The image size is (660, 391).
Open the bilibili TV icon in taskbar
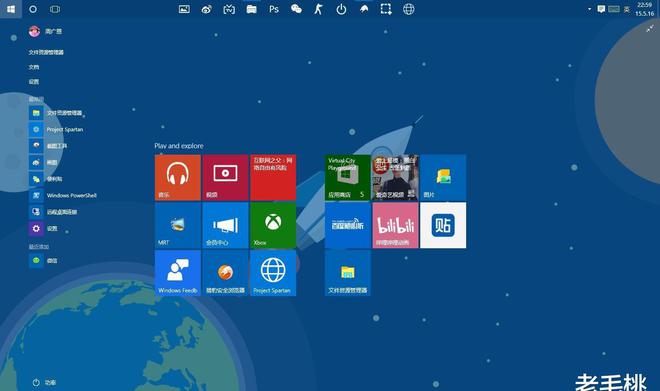point(229,9)
